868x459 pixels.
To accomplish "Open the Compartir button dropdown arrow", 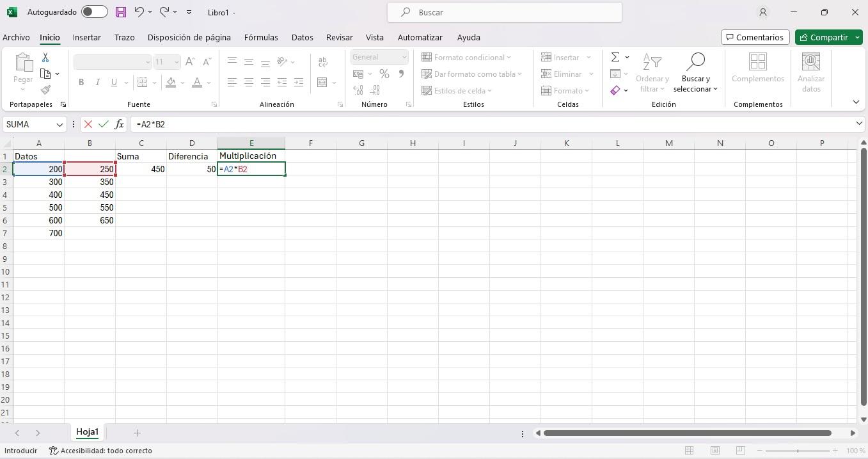I will (858, 37).
